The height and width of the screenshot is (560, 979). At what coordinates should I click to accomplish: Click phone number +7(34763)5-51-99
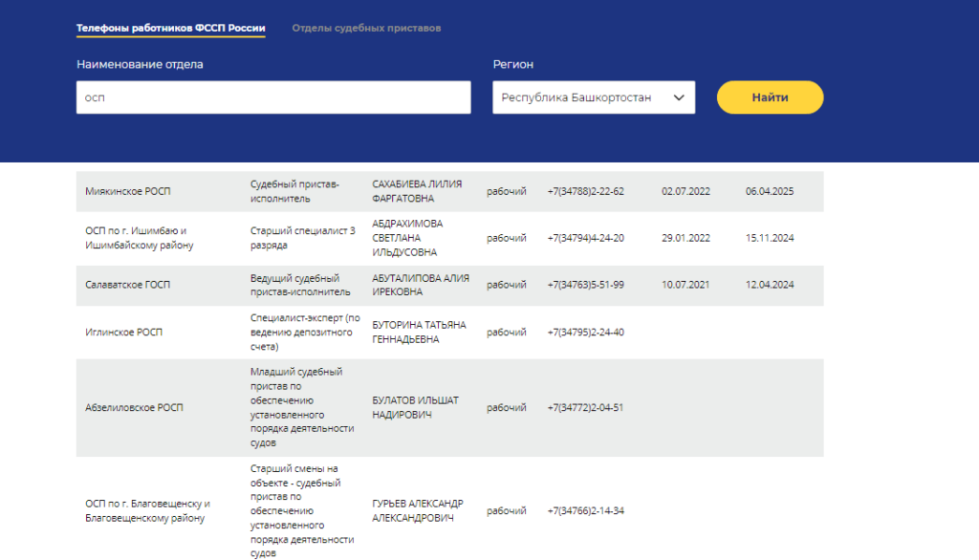pyautogui.click(x=585, y=285)
